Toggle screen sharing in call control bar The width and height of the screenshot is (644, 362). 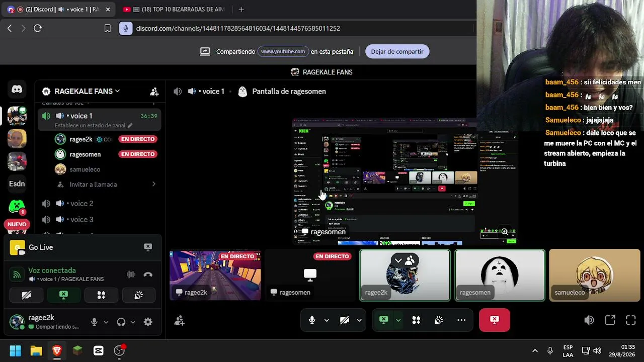[384, 320]
